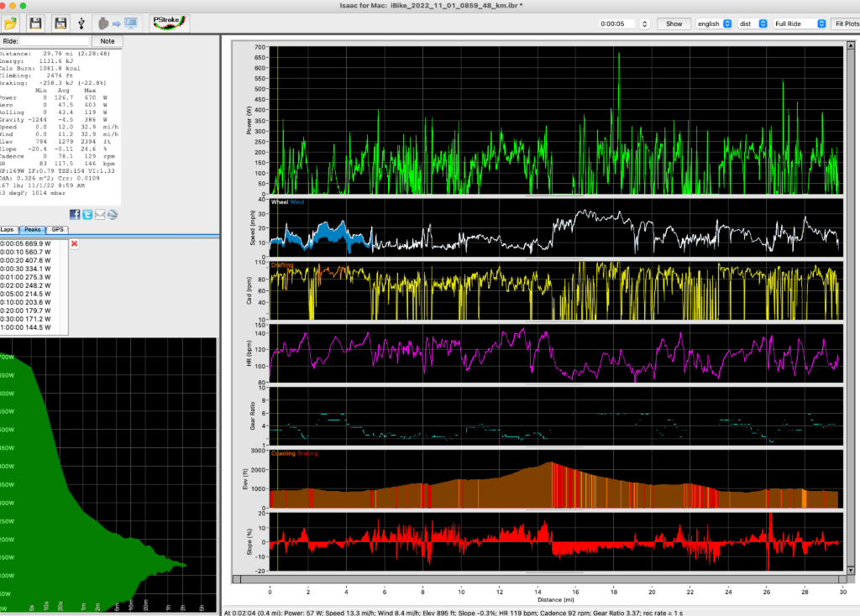This screenshot has width=860, height=616.
Task: Click the Fit Plots button
Action: coord(845,23)
